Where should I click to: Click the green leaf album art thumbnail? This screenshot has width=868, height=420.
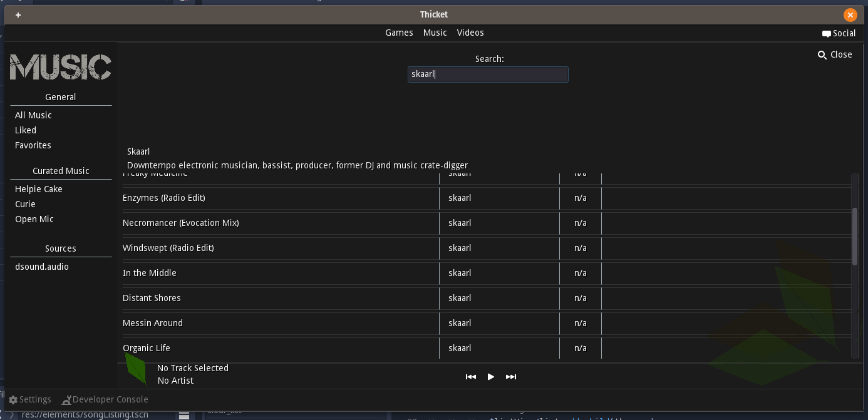click(136, 369)
